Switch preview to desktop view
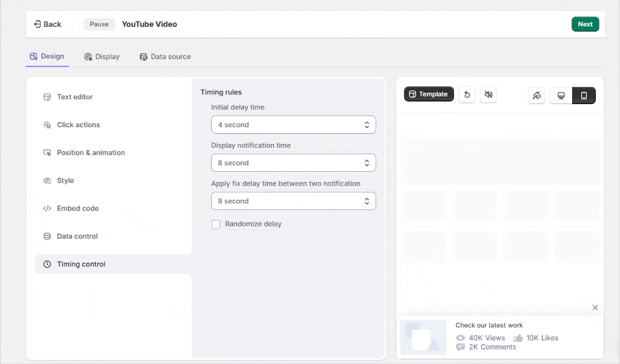620x364 pixels. click(x=561, y=95)
